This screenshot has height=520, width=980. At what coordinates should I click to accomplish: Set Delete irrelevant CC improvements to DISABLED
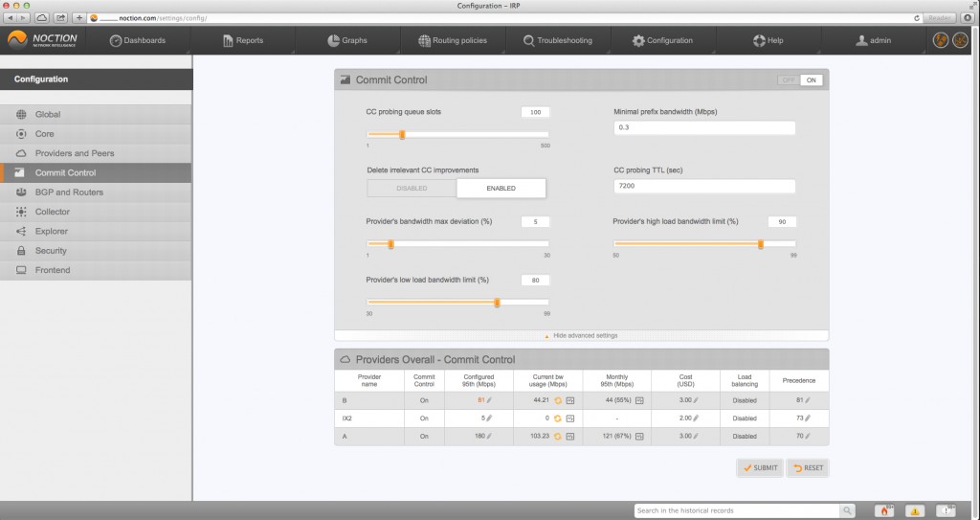412,189
